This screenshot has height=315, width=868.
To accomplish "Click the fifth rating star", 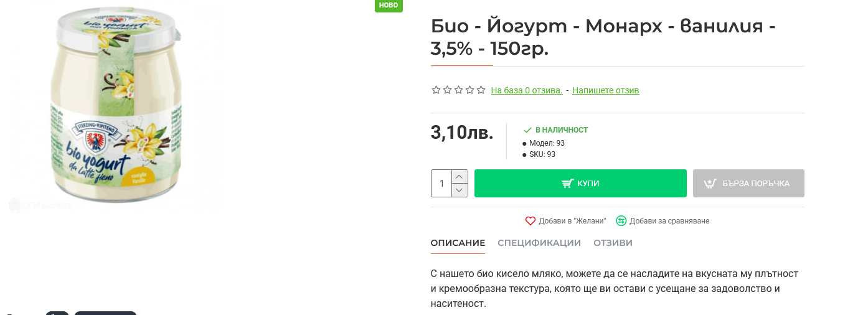I will point(481,90).
